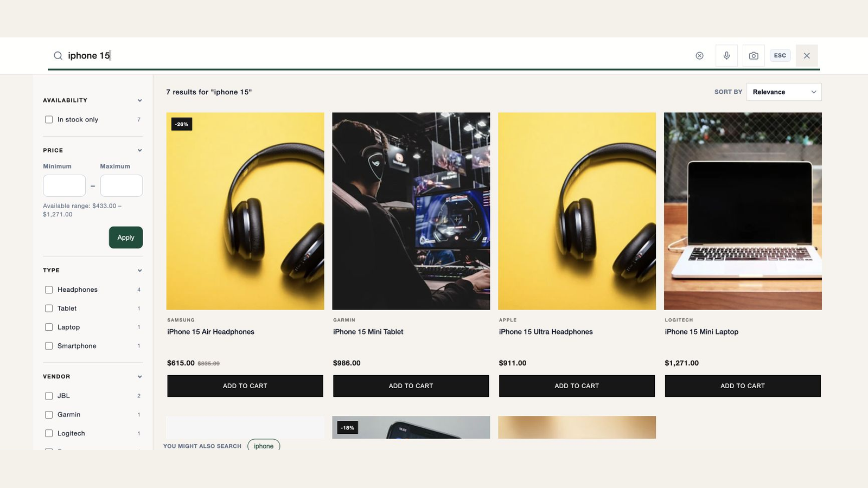Click the "7 results for iphone 15" heading
The width and height of the screenshot is (868, 488).
pos(209,92)
